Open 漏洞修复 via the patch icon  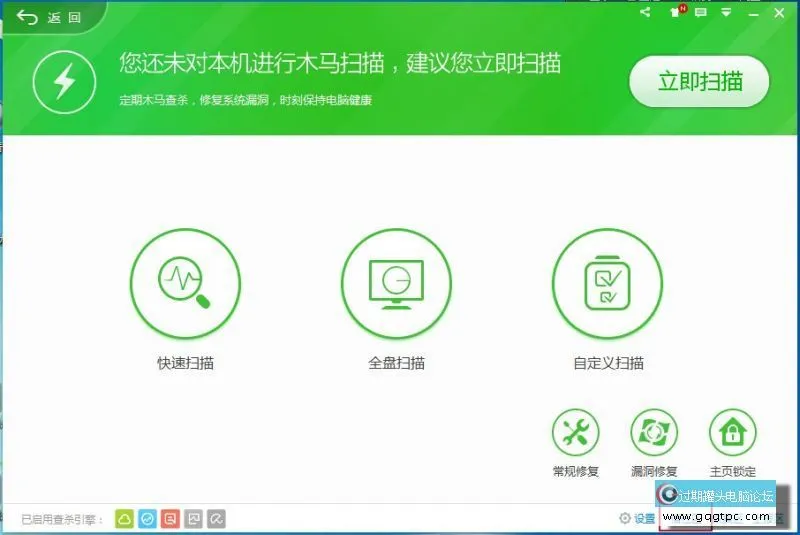654,432
